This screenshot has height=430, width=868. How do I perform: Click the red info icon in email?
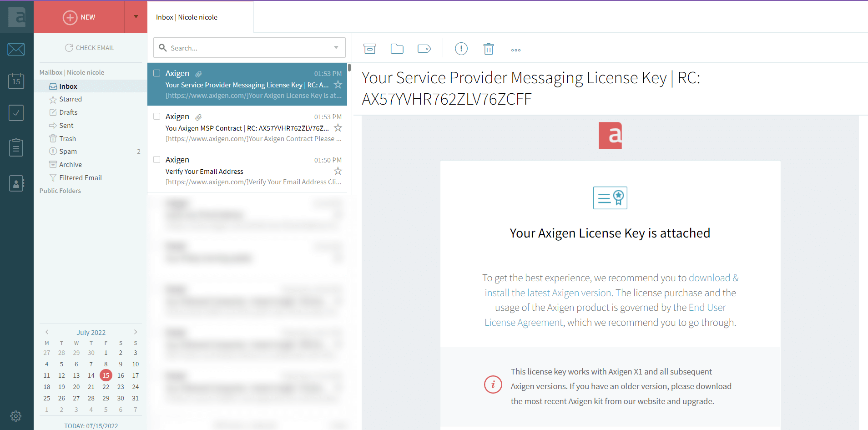coord(493,384)
